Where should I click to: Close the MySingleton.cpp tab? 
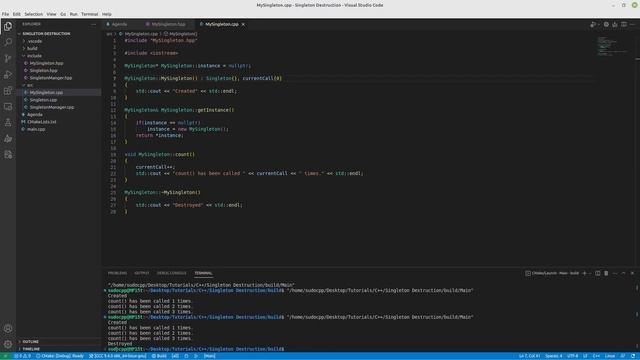[x=243, y=24]
